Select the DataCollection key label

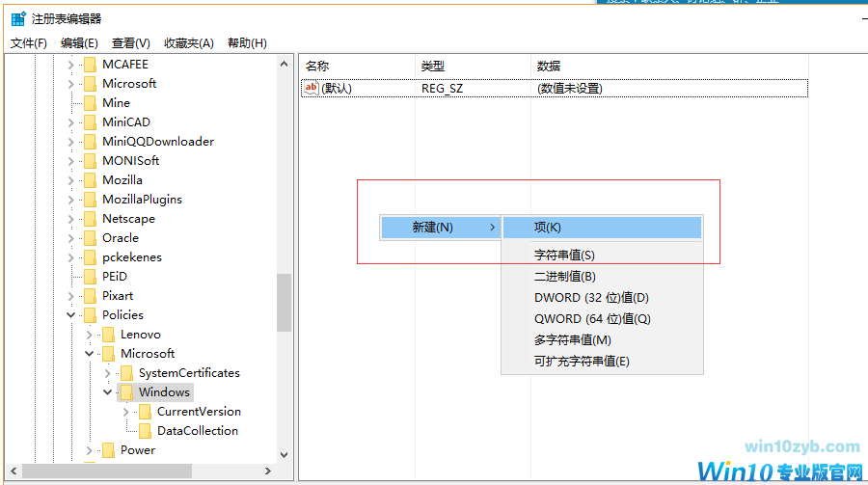point(198,431)
